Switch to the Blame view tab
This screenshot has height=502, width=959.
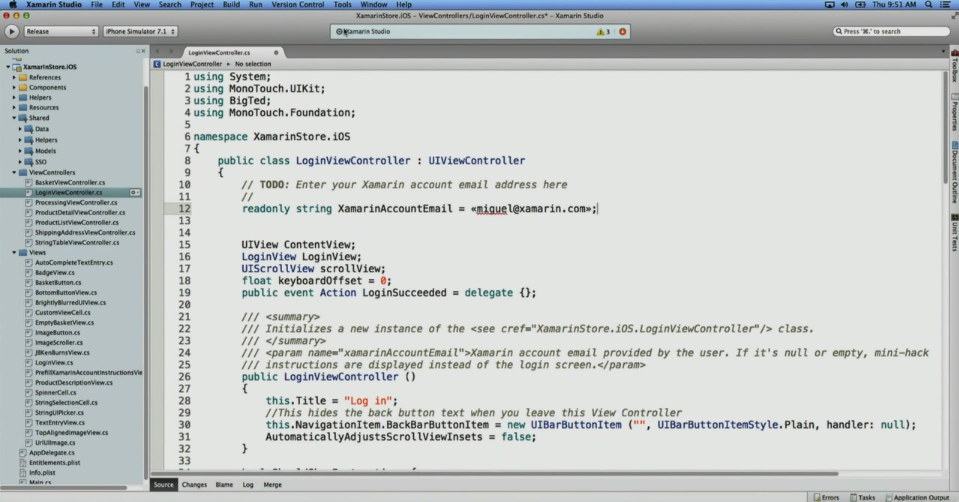click(x=224, y=485)
